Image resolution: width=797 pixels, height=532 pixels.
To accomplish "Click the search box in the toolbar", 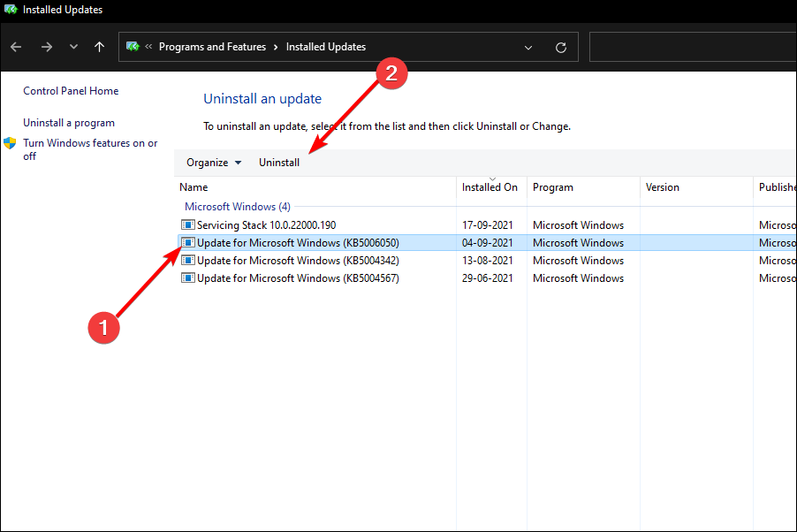I will [693, 47].
